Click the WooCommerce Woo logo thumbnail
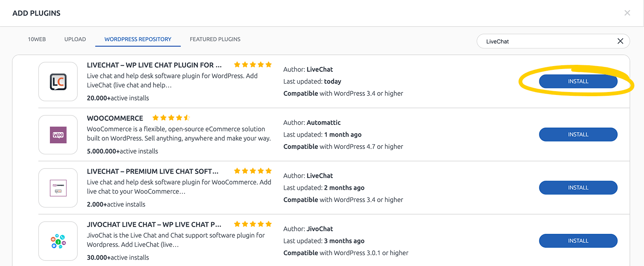This screenshot has width=644, height=266. [58, 134]
